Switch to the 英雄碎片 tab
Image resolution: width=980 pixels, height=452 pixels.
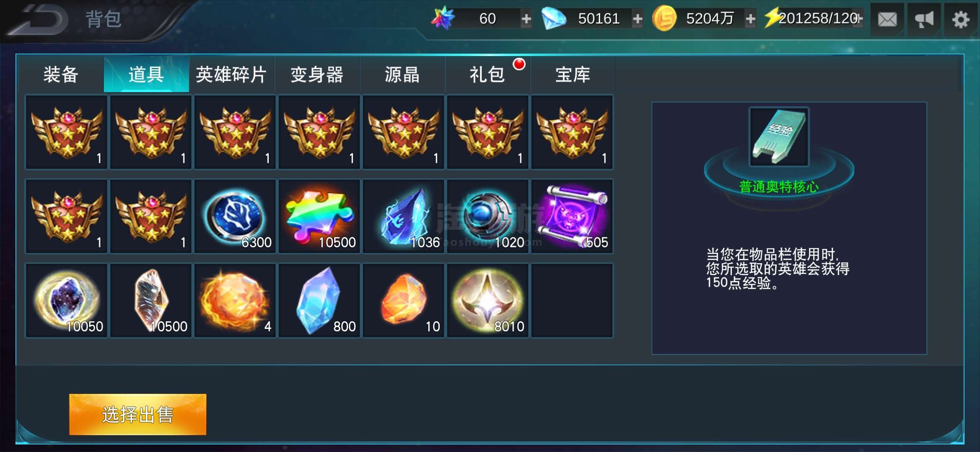pyautogui.click(x=231, y=74)
